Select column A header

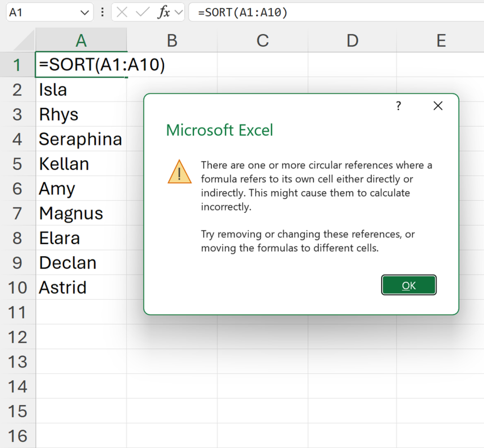81,41
